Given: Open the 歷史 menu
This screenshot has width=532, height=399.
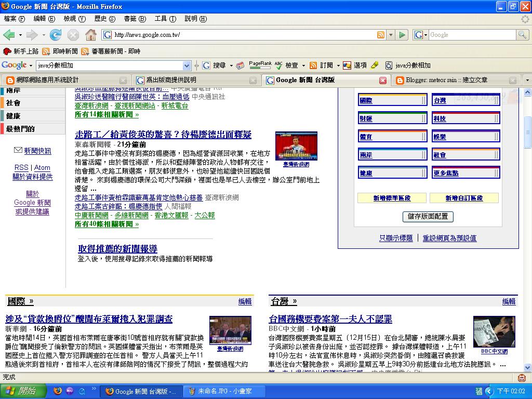Looking at the screenshot, I should [105, 19].
